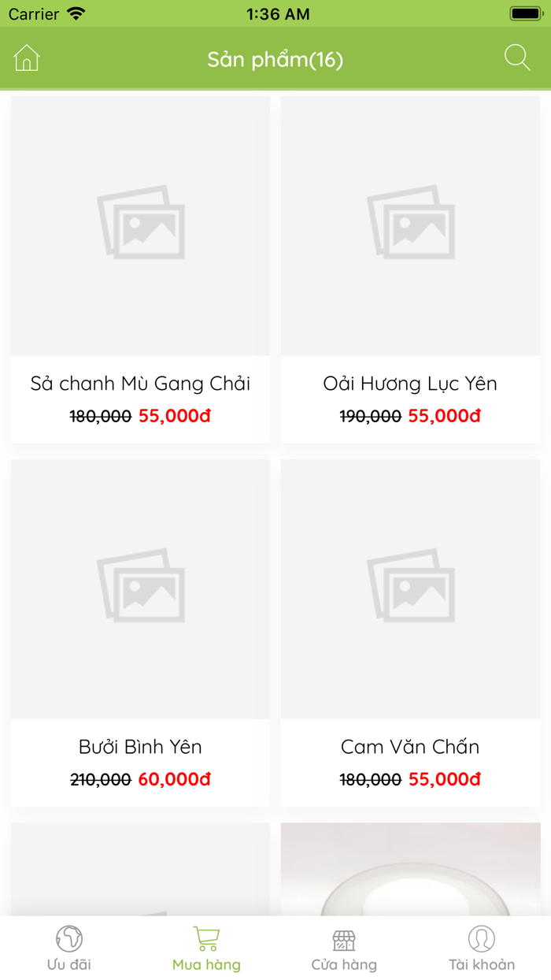Tap the battery indicator in the status bar
The width and height of the screenshot is (551, 980).
click(x=525, y=13)
